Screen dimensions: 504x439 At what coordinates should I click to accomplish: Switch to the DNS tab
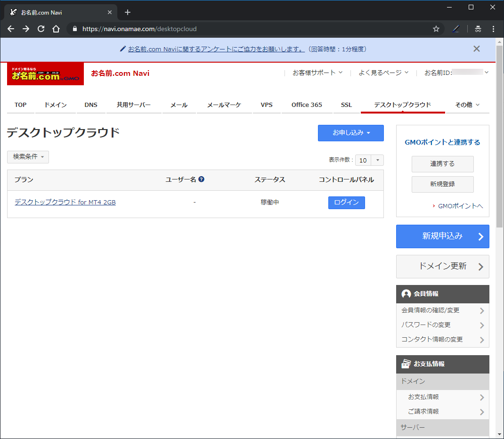91,105
